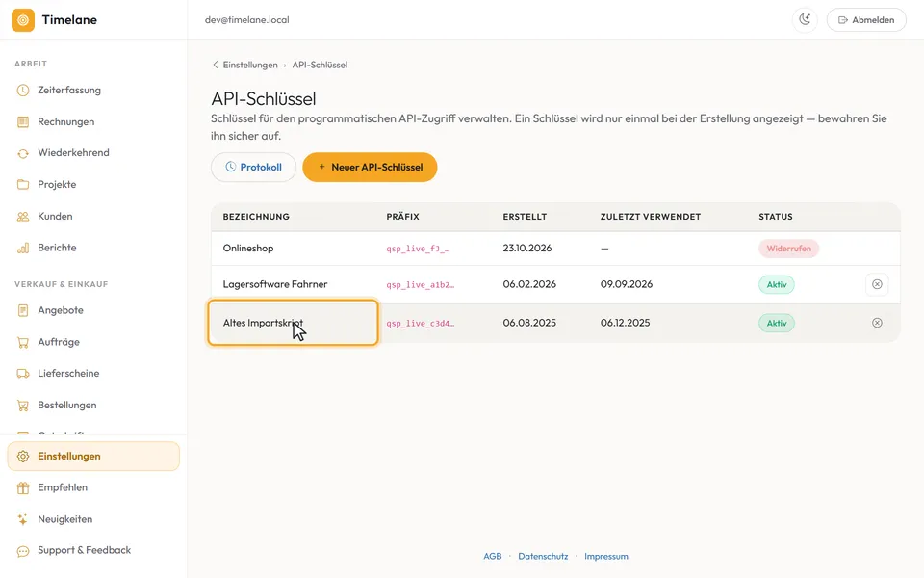Open Support & Feedback in sidebar

point(93,550)
